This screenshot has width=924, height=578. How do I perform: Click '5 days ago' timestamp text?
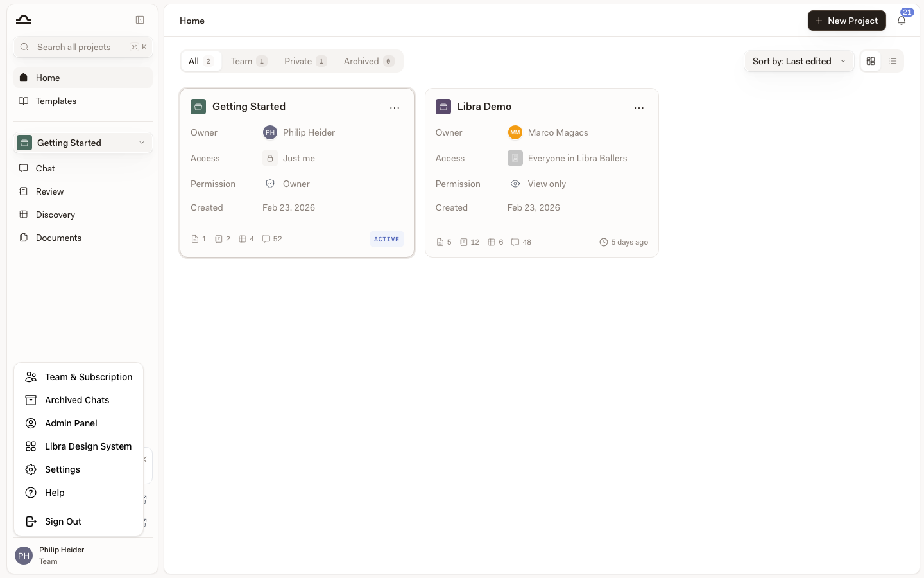629,242
